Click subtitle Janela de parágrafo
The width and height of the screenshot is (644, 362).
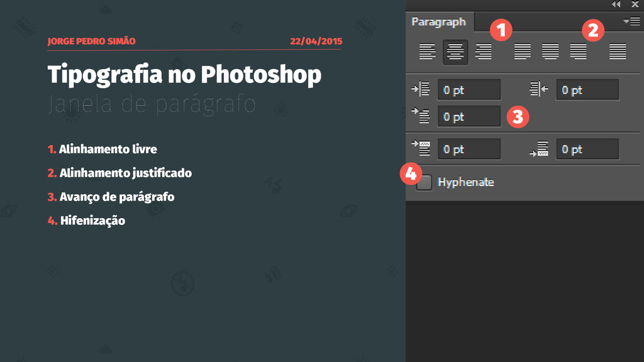(x=152, y=104)
